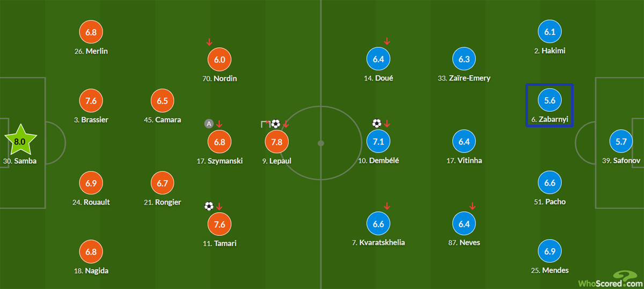This screenshot has width=644, height=289.
Task: Select Safonov's 5.7 rating circle
Action: coord(621,142)
